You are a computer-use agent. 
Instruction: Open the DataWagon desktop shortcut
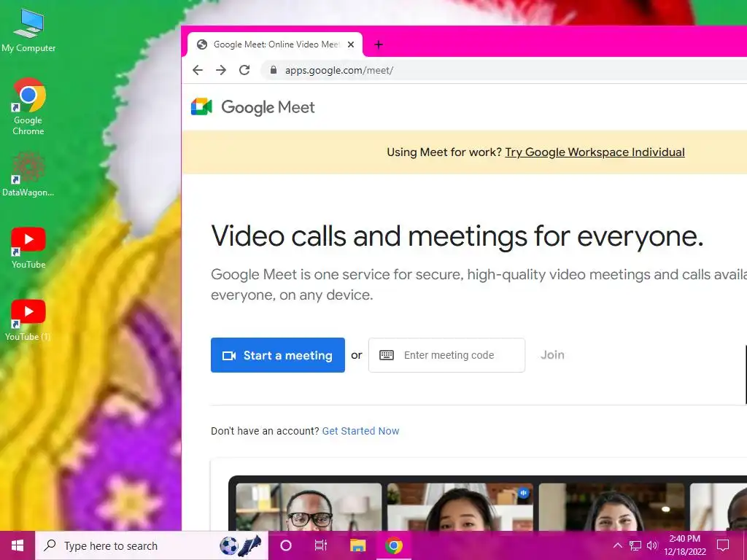pos(28,174)
